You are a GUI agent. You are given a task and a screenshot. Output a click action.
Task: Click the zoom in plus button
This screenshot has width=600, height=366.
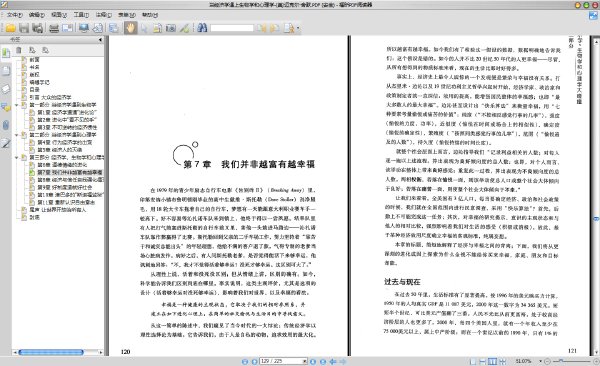coord(596,361)
